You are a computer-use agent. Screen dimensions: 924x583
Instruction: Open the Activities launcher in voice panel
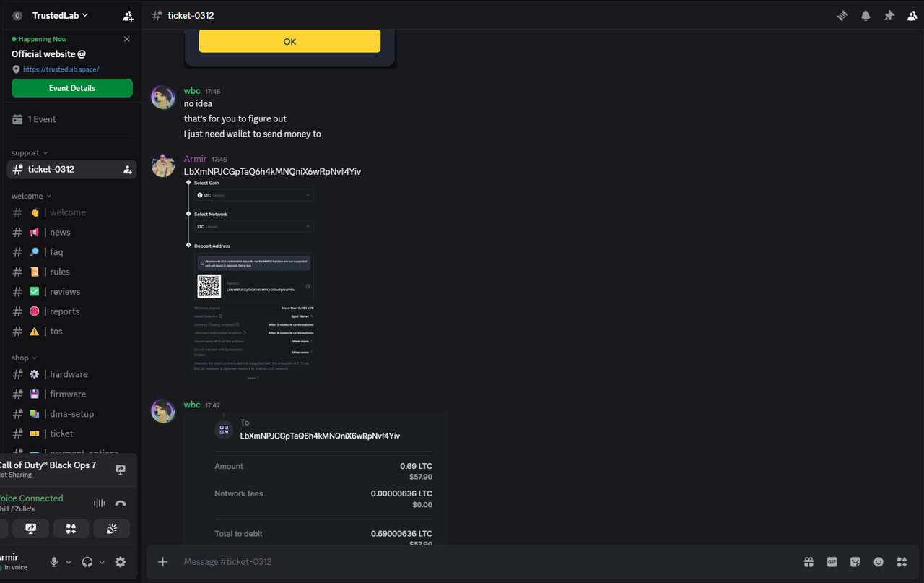point(71,529)
